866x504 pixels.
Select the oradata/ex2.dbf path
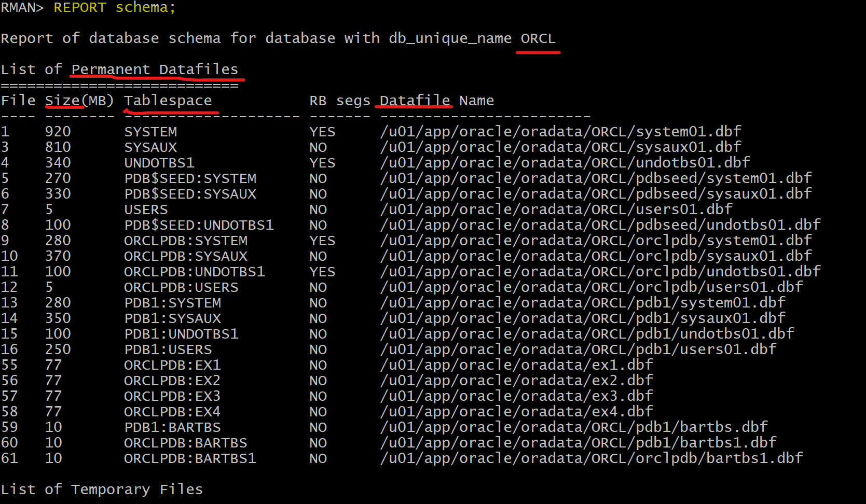516,381
